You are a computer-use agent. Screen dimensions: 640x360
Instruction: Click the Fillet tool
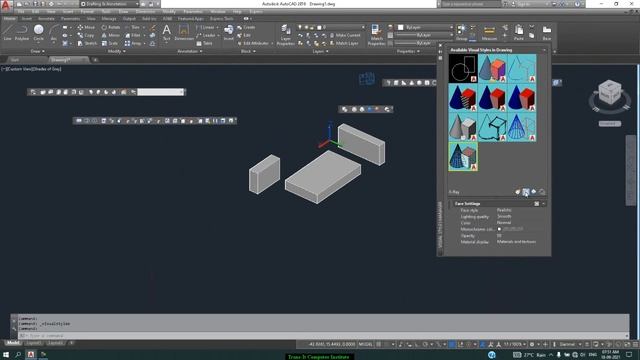(x=132, y=36)
